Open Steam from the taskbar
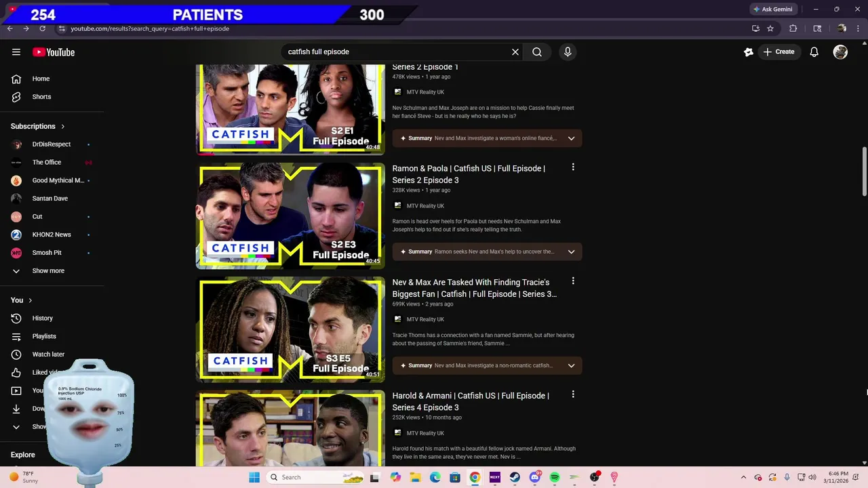 tap(515, 477)
